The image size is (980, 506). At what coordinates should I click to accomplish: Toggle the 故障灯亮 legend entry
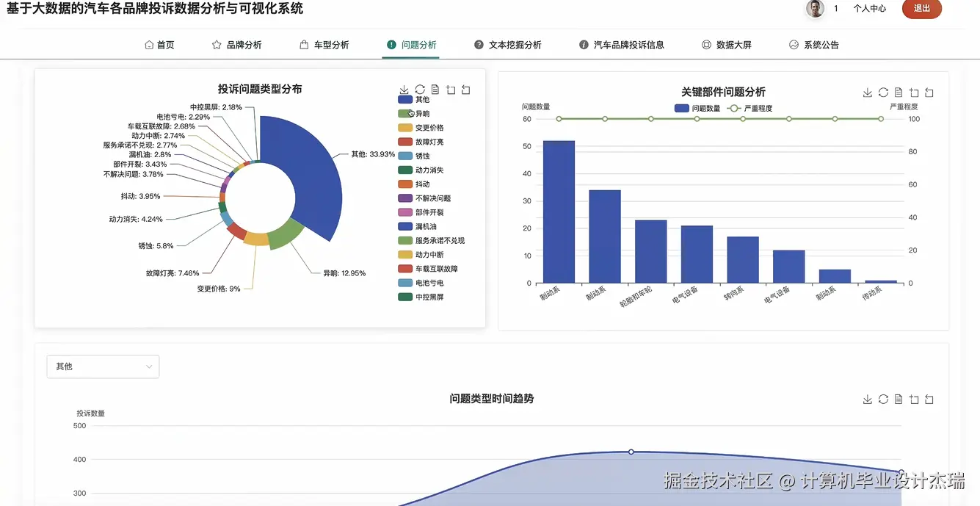pyautogui.click(x=421, y=142)
